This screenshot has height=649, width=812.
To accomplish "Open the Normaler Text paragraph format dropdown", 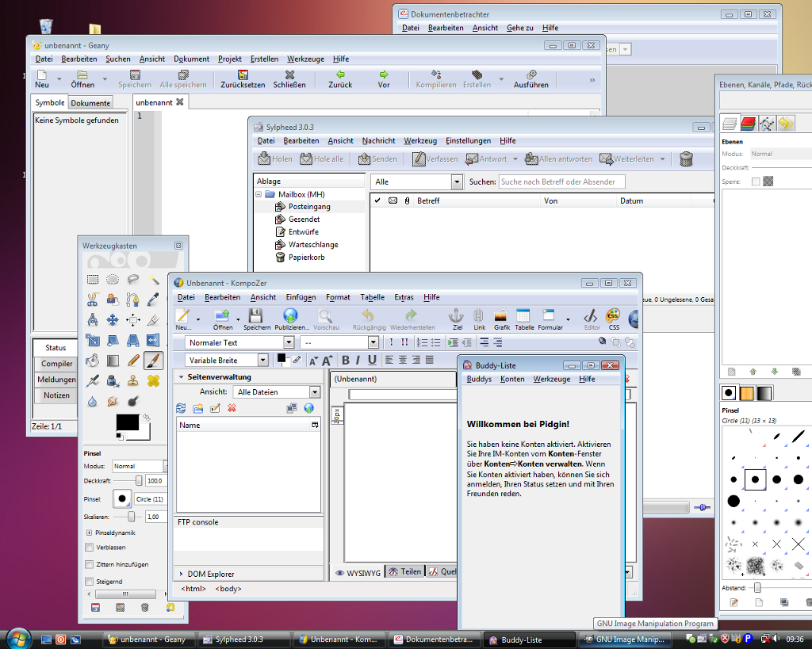I will tap(287, 342).
